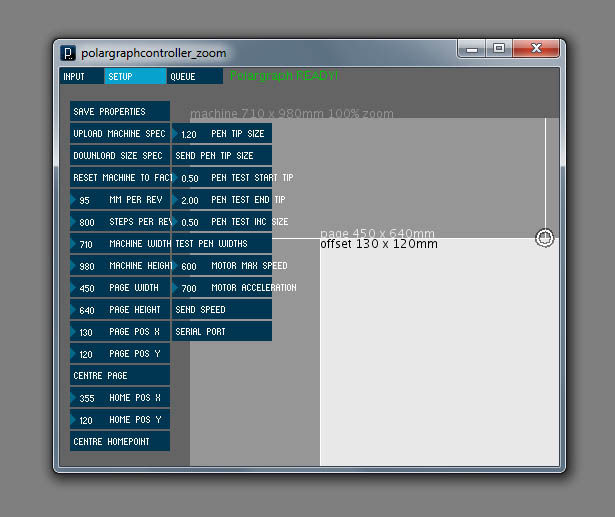The image size is (615, 517).
Task: Select the STEPS PER REV value 800
Action: point(120,222)
